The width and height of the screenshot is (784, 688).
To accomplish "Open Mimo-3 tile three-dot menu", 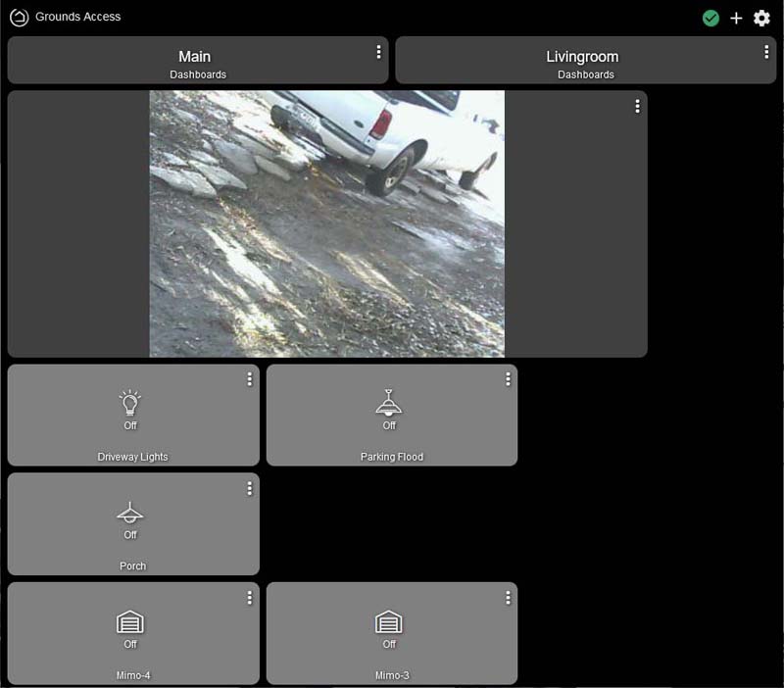I will pos(508,598).
